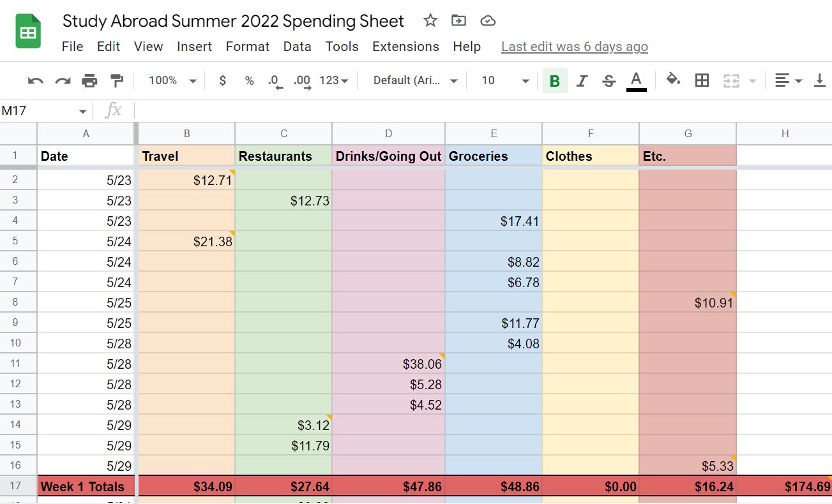Toggle bold formatting

tap(554, 80)
